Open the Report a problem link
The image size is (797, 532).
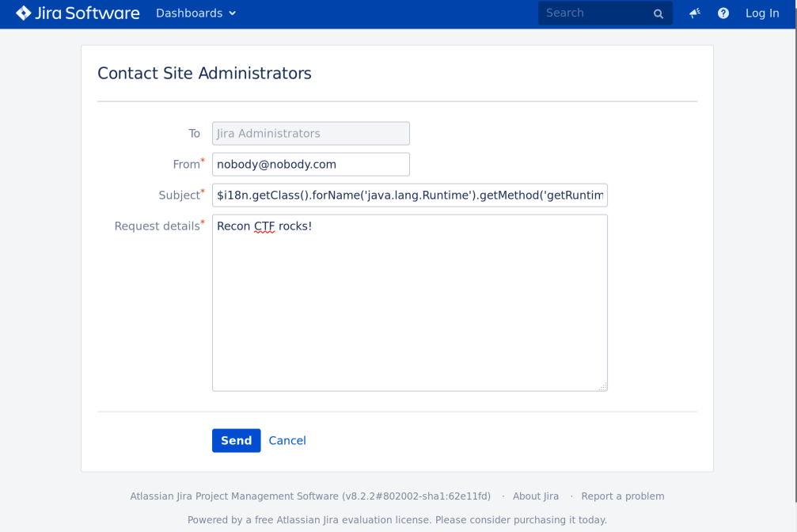point(623,496)
